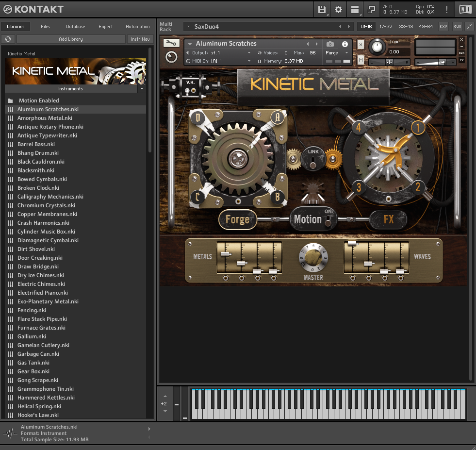
Task: Click the Native Instruments NI logo
Action: click(465, 9)
